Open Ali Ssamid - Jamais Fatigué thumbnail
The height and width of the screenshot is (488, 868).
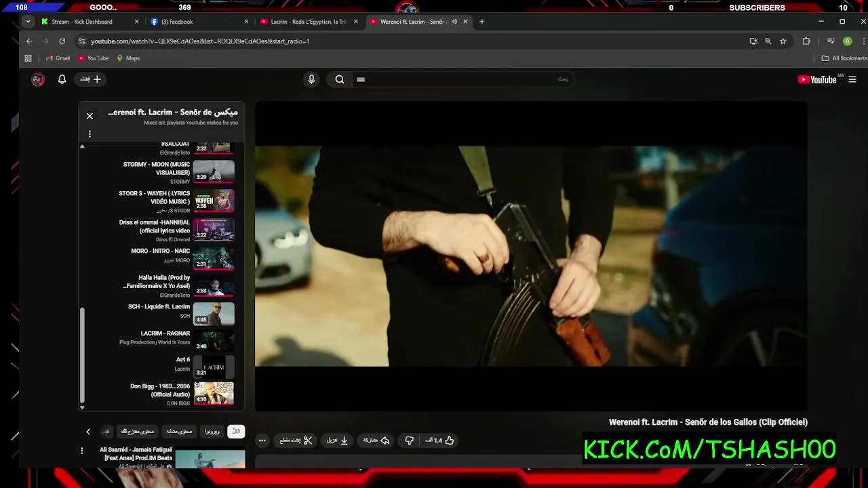tap(210, 459)
